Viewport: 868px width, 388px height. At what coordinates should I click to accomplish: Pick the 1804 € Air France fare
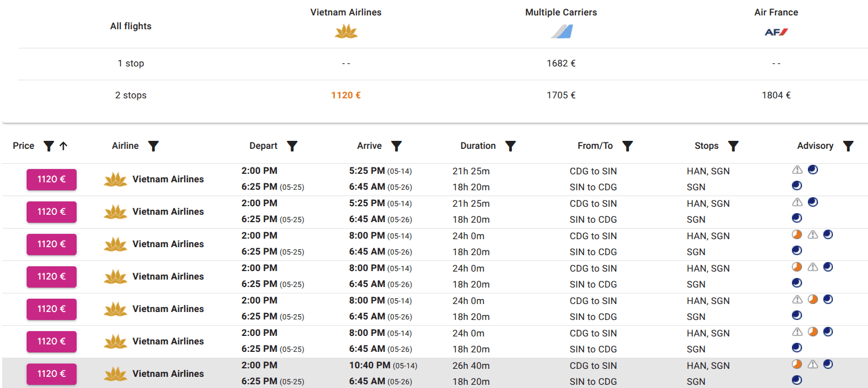[776, 96]
